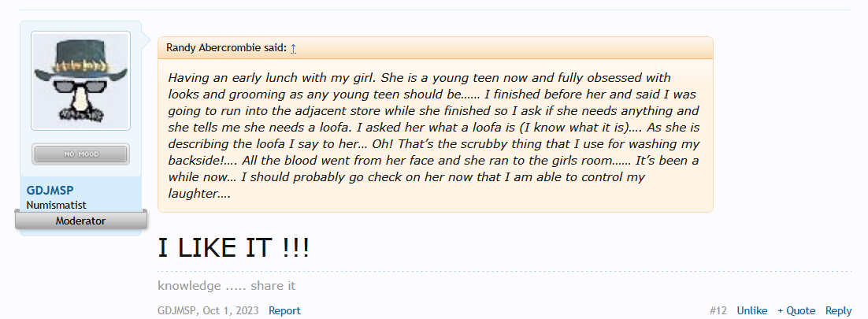
Task: Open the #12 post number permalink
Action: click(718, 310)
